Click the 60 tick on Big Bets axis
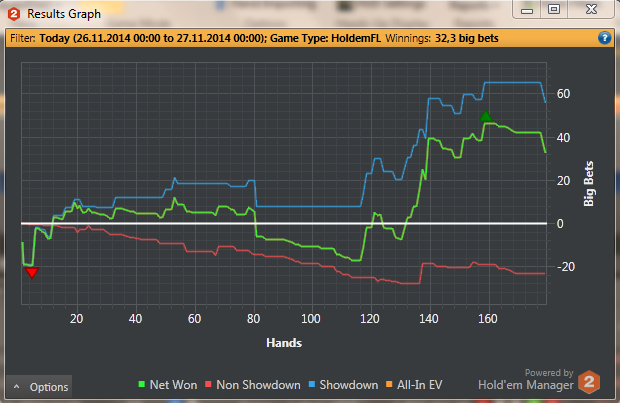Viewport: 620px width, 403px height. pyautogui.click(x=563, y=94)
